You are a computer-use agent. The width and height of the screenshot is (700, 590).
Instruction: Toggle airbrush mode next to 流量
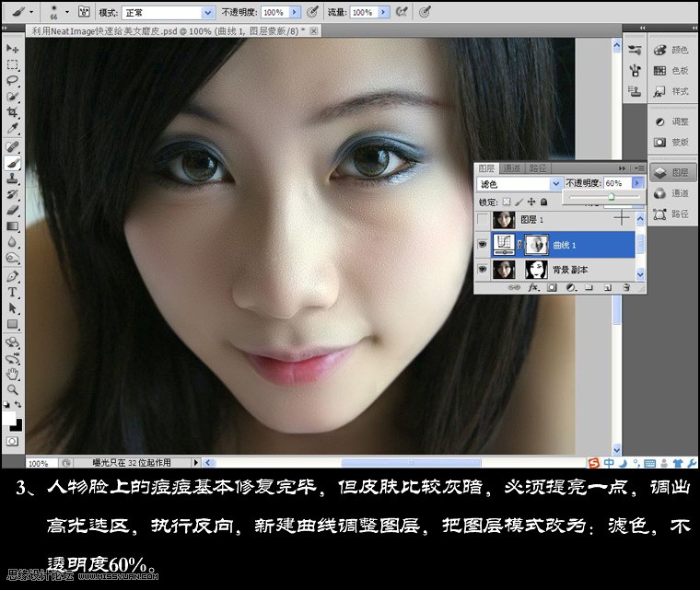click(x=402, y=12)
